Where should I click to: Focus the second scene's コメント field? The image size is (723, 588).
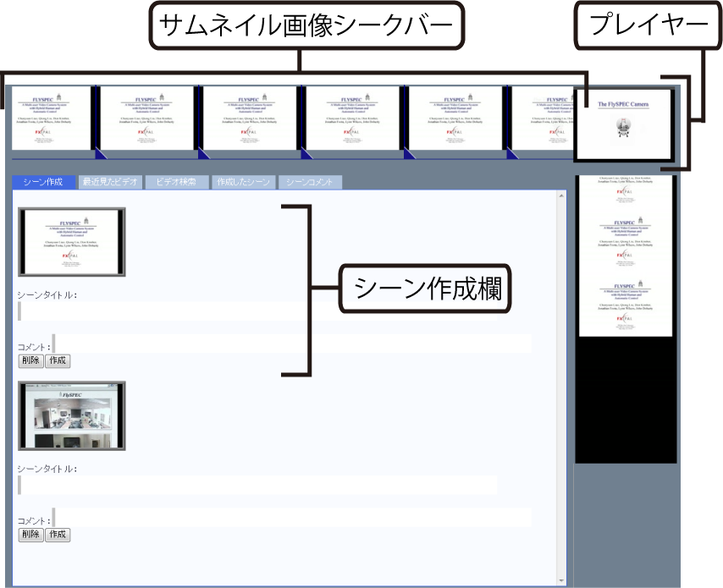292,517
